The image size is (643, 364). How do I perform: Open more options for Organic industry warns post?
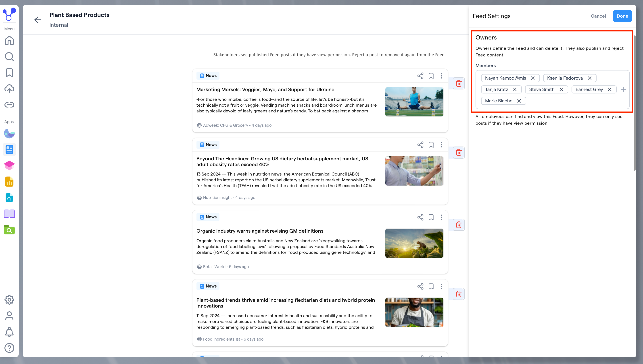(441, 217)
